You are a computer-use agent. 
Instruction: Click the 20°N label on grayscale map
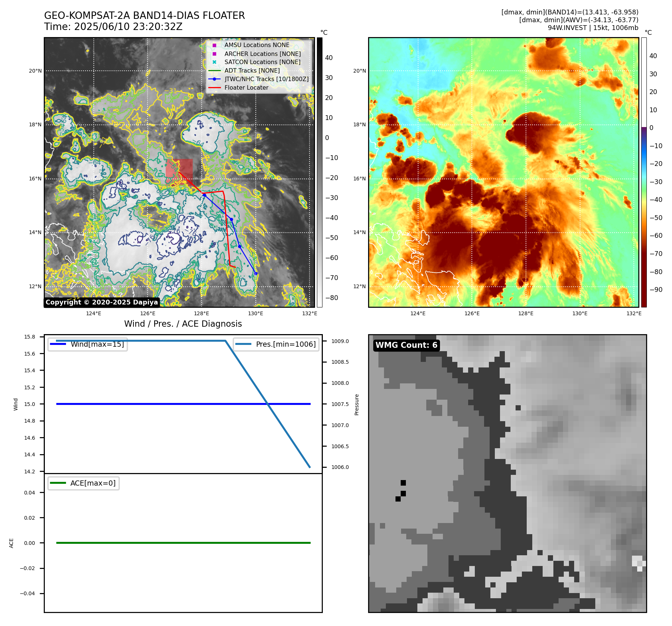click(36, 71)
